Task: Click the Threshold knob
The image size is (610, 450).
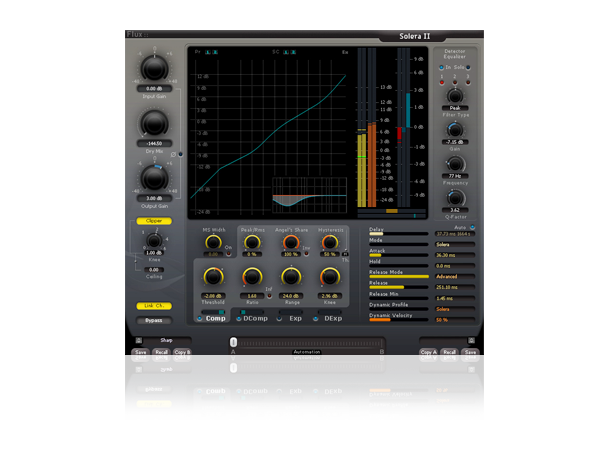Action: [213, 277]
